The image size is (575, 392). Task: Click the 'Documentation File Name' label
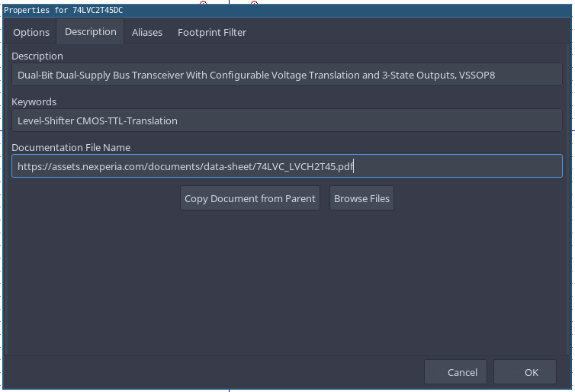coord(71,147)
